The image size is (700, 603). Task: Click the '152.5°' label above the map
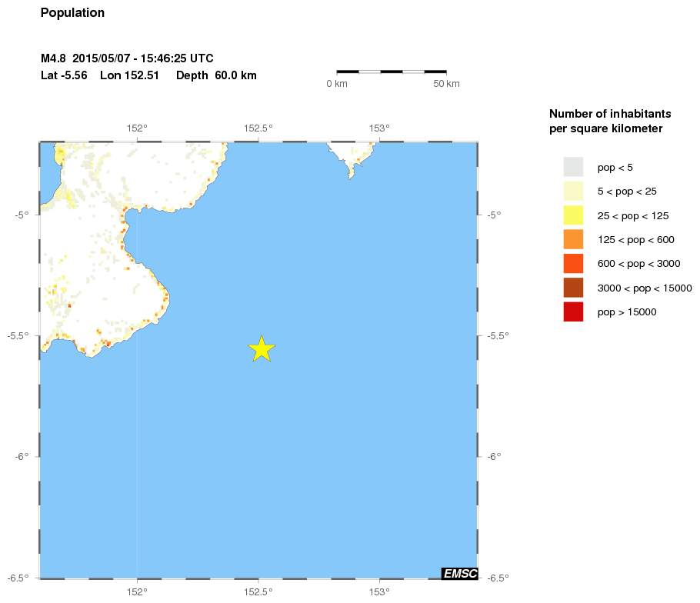point(258,128)
